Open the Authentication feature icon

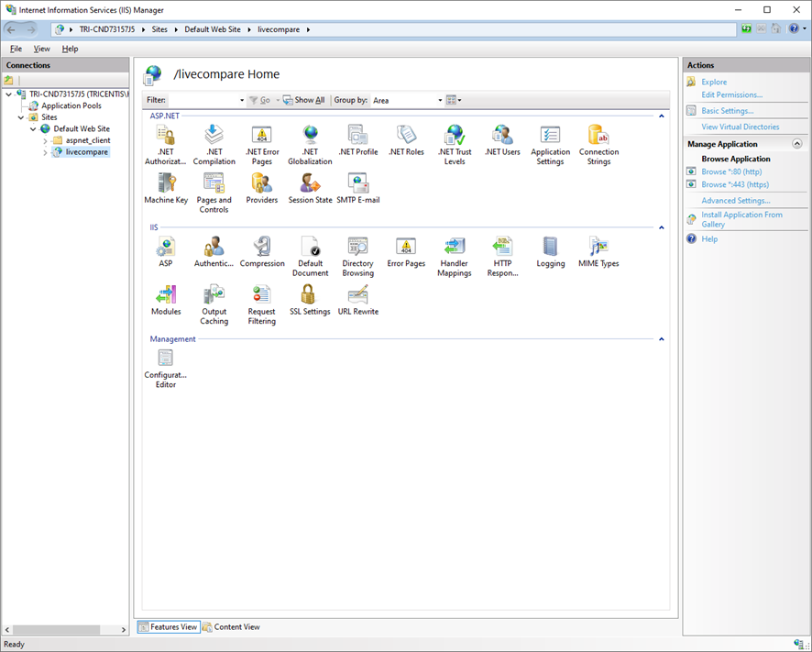[x=214, y=249]
